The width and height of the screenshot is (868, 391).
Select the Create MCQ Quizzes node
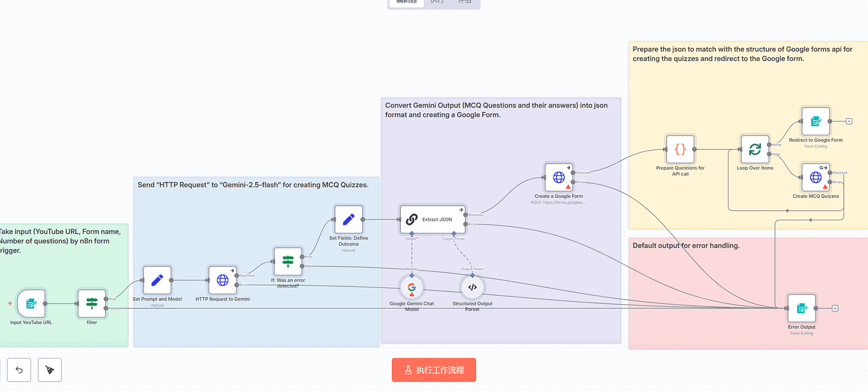[x=816, y=177]
